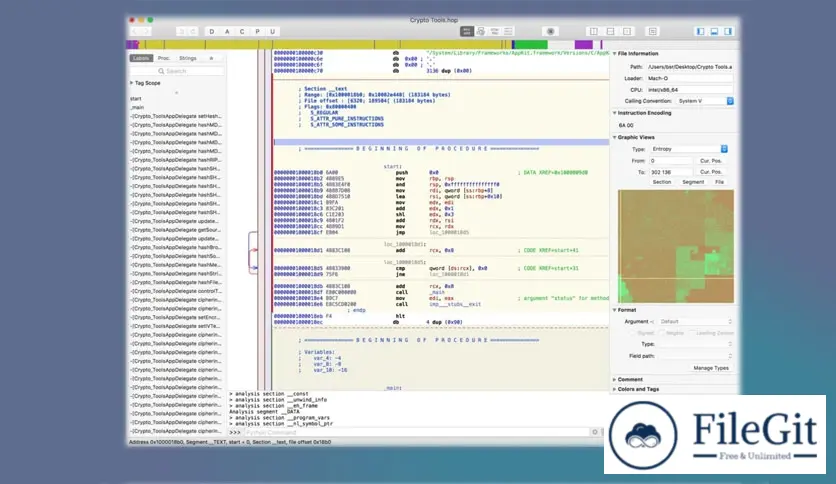Viewport: 836px width, 484px height.
Task: Select the start label in list
Action: pos(136,99)
